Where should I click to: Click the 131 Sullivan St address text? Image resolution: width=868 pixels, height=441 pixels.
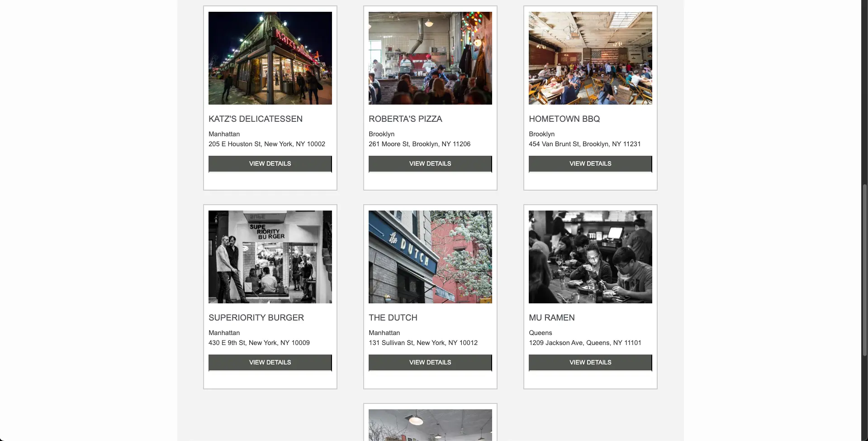coord(423,343)
